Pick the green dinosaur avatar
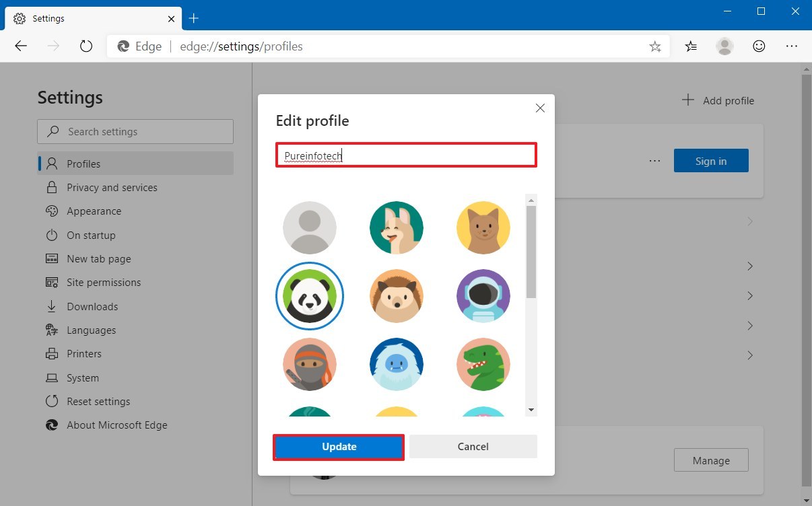Screen dimensions: 812x506 click(483, 364)
